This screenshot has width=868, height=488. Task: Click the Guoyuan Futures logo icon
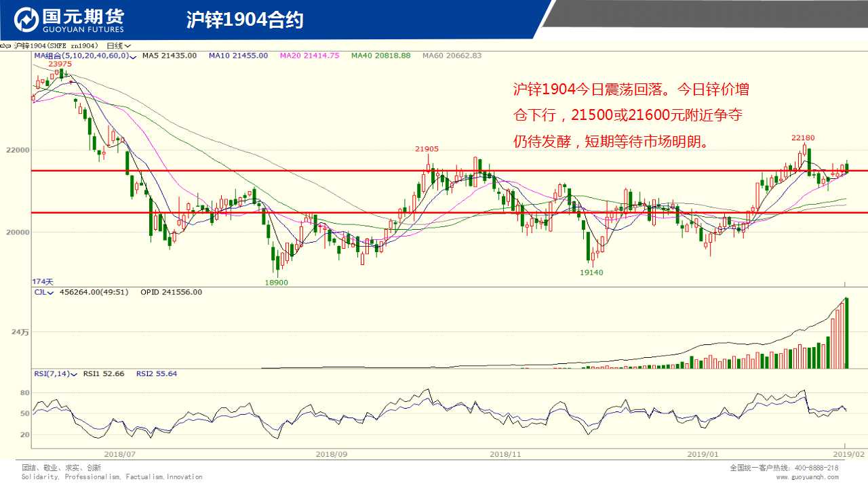pos(27,20)
